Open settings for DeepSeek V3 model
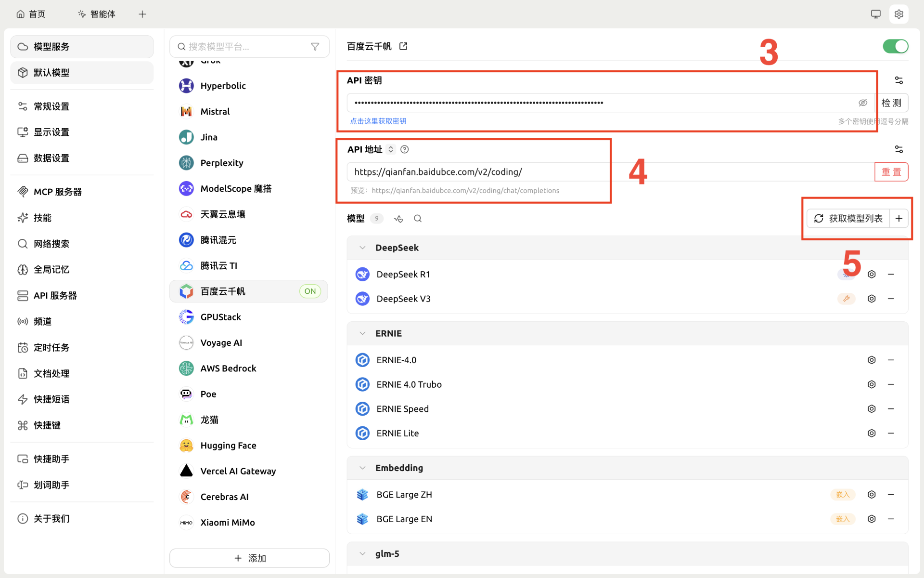 tap(872, 299)
